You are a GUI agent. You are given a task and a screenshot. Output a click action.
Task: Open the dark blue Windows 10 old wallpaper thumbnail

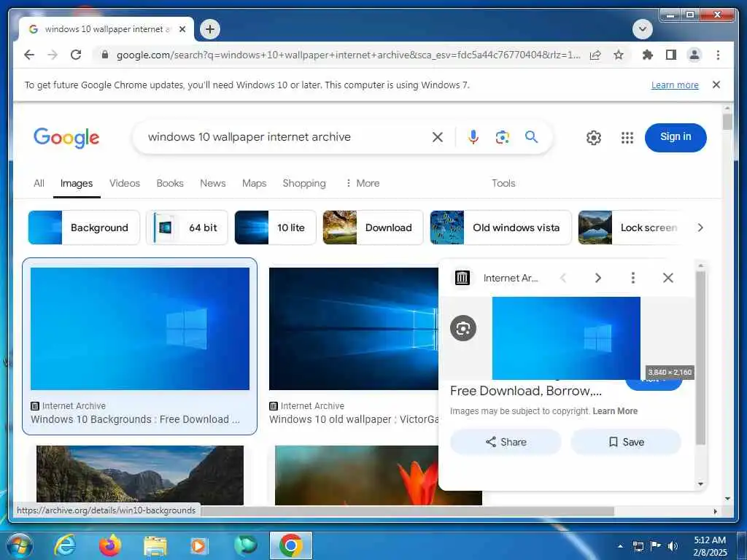click(x=354, y=329)
